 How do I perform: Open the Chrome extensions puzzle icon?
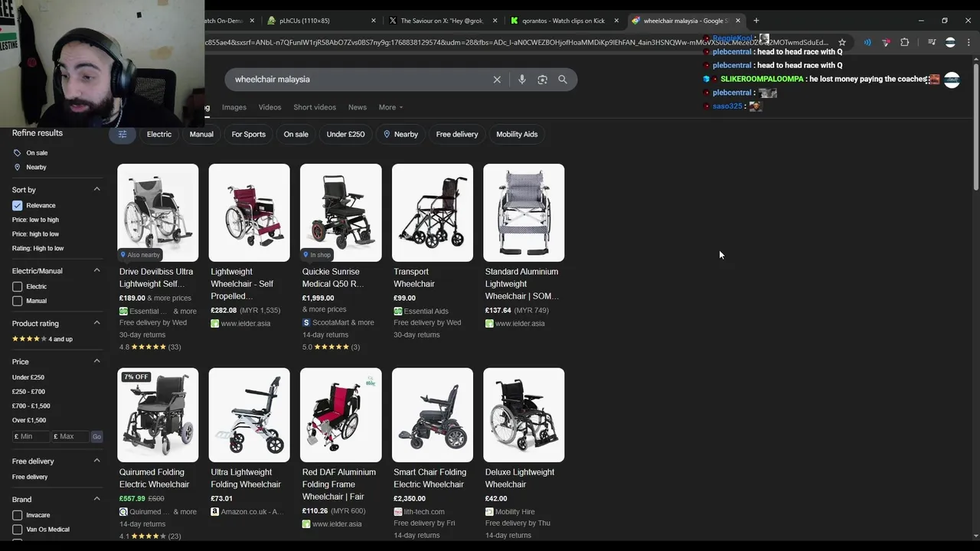point(905,43)
